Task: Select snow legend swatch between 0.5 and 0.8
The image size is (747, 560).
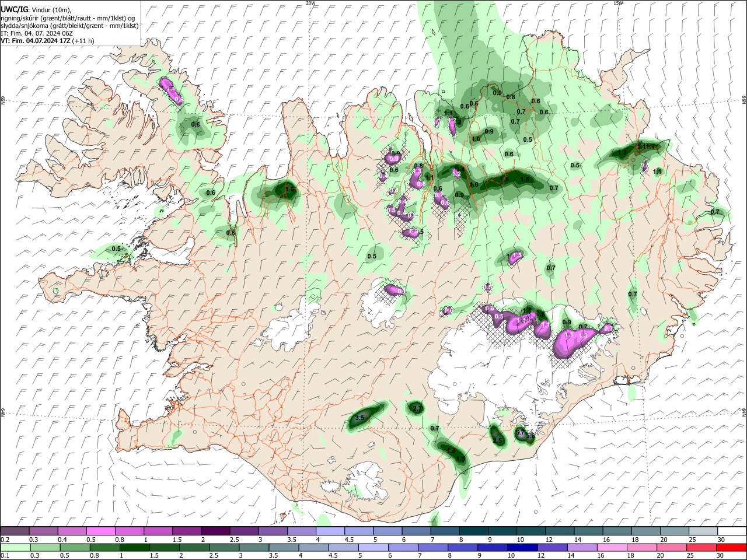Action: pyautogui.click(x=100, y=531)
